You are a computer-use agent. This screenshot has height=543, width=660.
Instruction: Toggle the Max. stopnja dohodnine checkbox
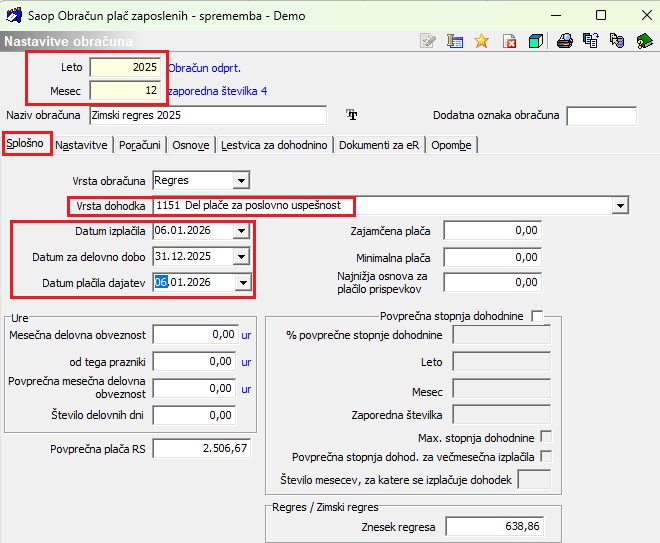point(546,437)
